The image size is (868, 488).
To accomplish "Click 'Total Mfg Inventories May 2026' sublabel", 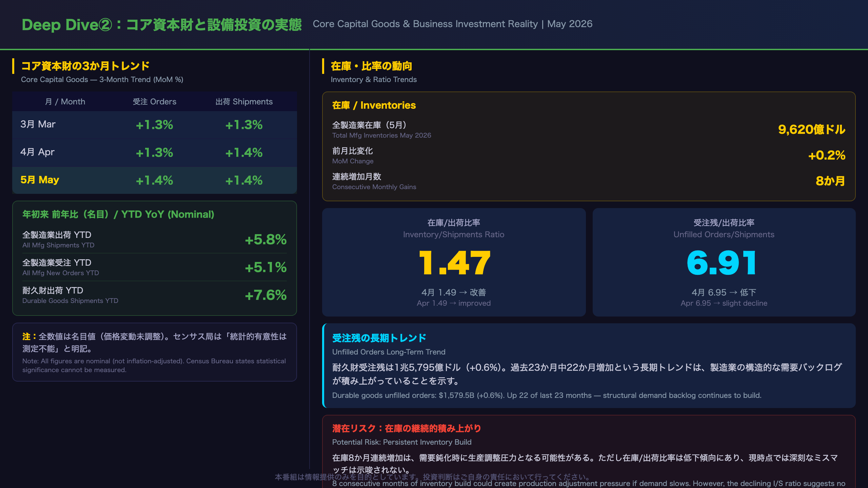I will click(x=382, y=135).
